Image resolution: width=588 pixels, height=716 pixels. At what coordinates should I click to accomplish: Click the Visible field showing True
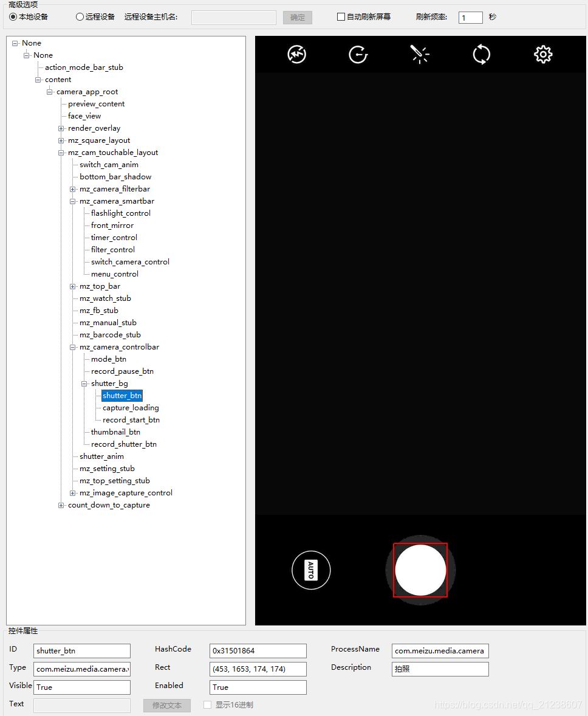coord(82,687)
